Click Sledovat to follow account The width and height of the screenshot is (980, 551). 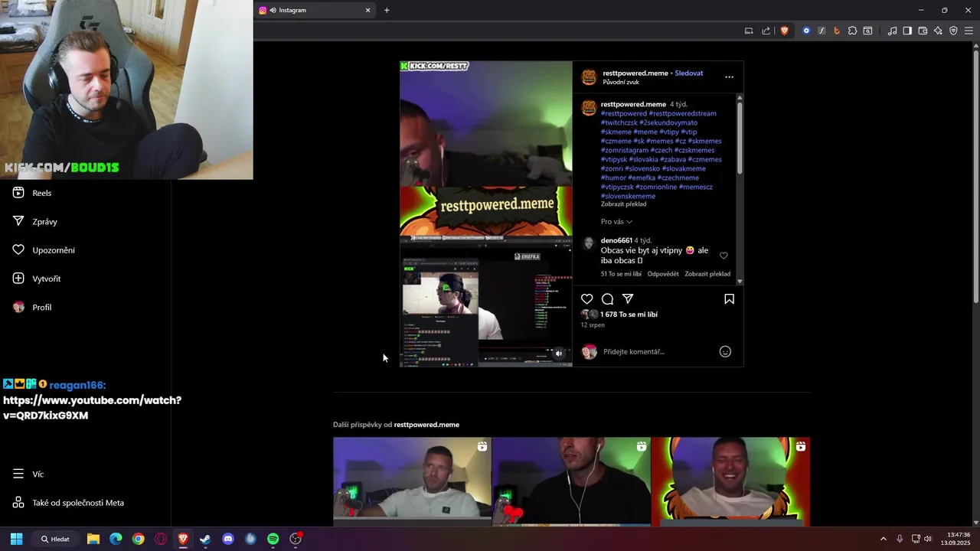click(x=689, y=73)
